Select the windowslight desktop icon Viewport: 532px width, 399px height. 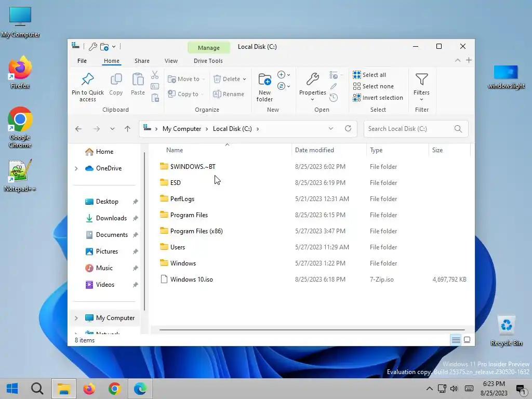click(506, 77)
